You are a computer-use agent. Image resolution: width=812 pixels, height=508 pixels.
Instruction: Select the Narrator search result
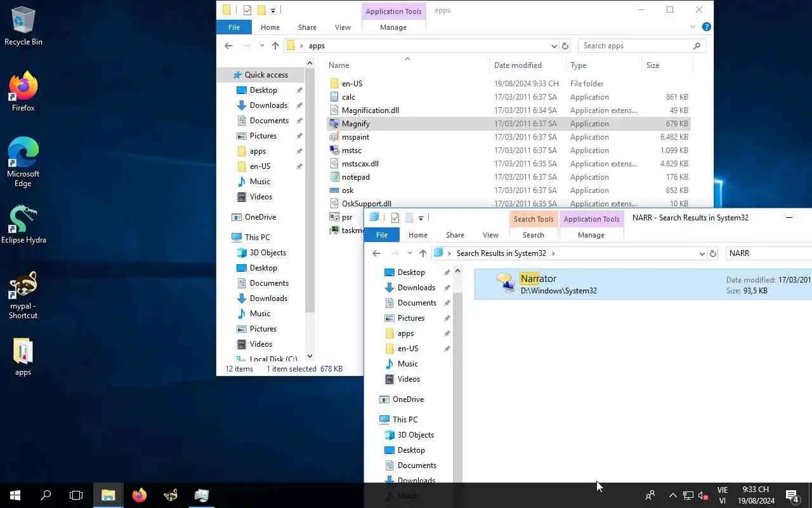point(643,284)
